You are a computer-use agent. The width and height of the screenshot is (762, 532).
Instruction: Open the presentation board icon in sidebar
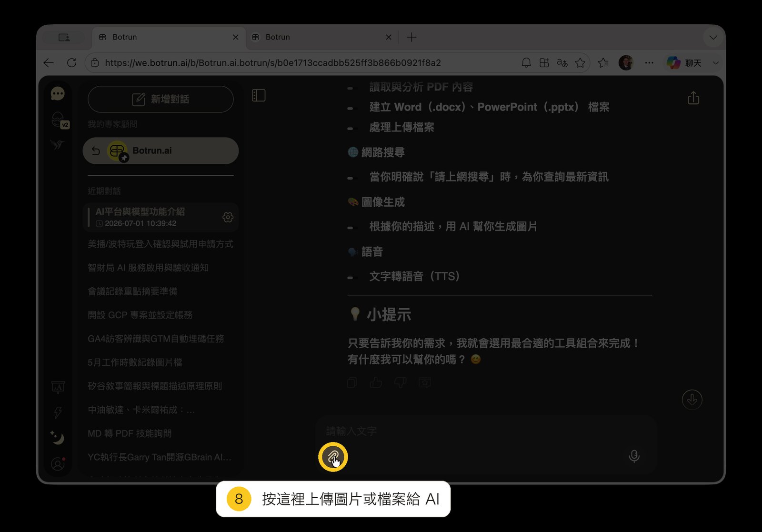pos(58,387)
